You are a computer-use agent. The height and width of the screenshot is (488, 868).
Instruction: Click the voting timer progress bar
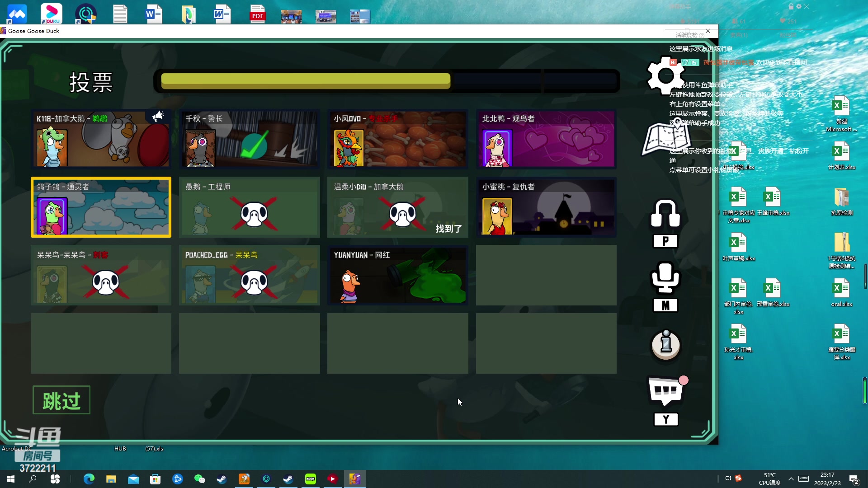coord(387,81)
